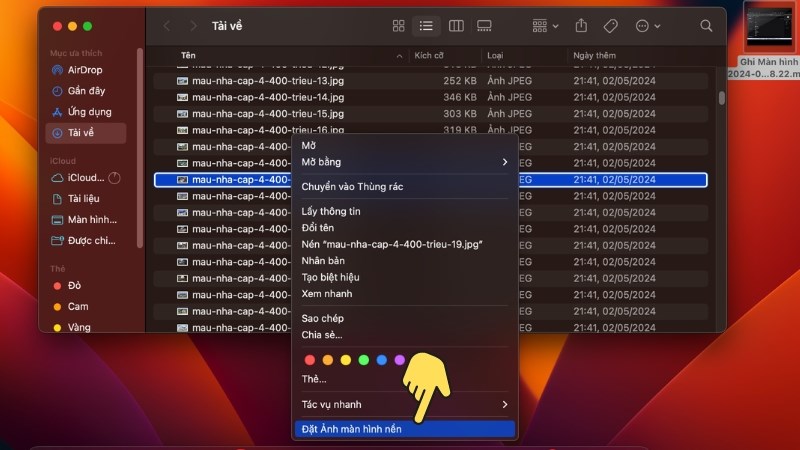
Task: Switch Finder to icon grid view
Action: point(398,26)
